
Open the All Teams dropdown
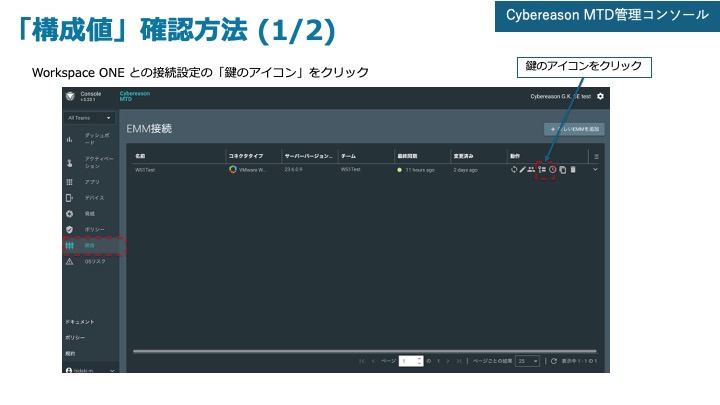coord(90,118)
